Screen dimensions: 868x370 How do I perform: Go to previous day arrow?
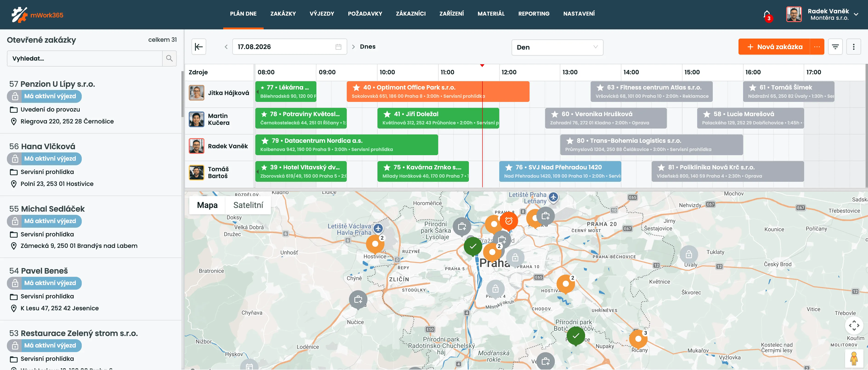[x=226, y=47]
